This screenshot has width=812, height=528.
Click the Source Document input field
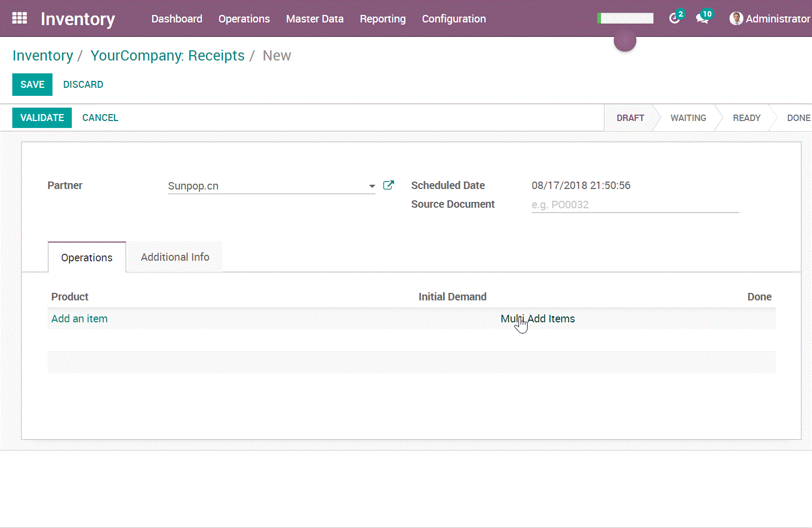[x=635, y=205]
